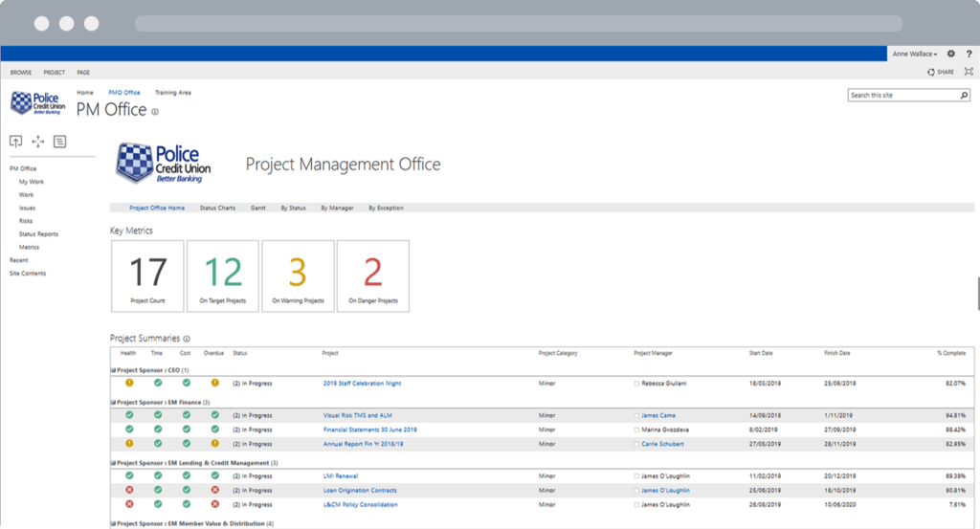Open the Loan Origination Contracts project link
The image size is (980, 529).
coord(359,490)
